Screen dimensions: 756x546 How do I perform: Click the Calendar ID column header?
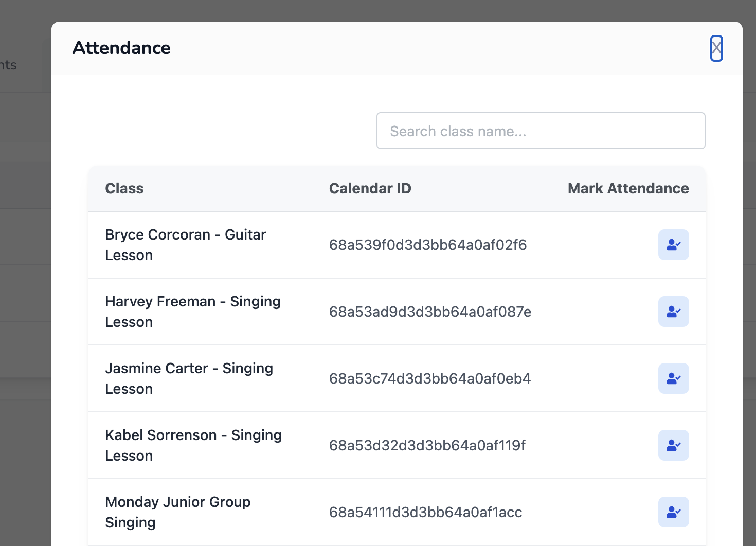coord(370,188)
